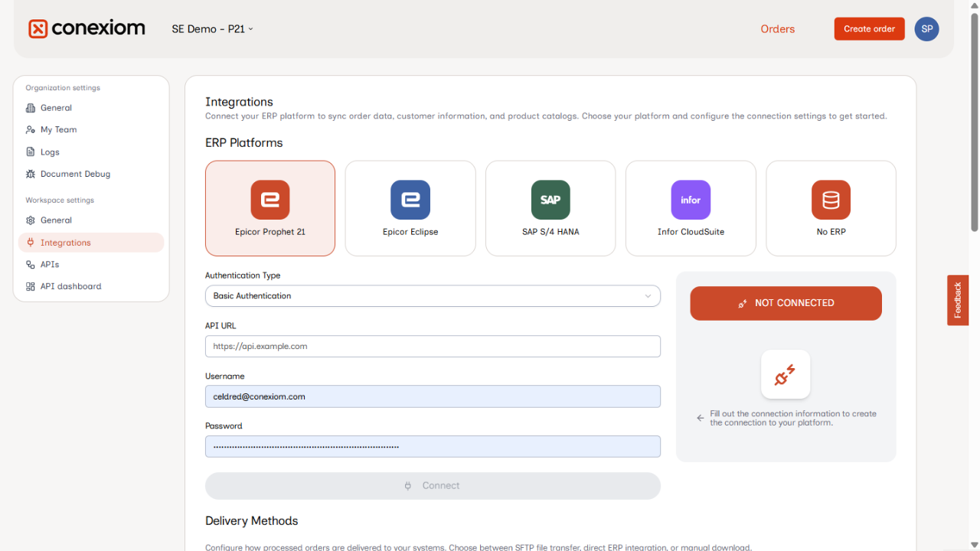
Task: Select the No ERP platform card
Action: coord(831,208)
